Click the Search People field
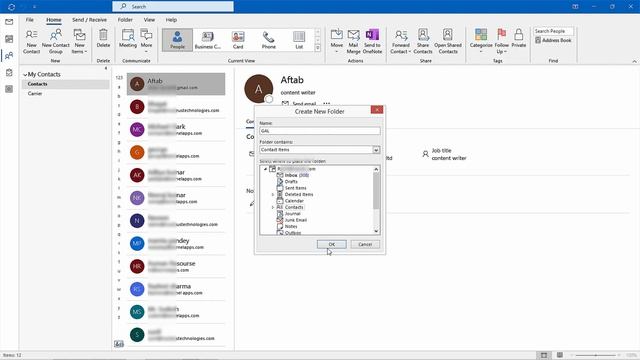 553,31
